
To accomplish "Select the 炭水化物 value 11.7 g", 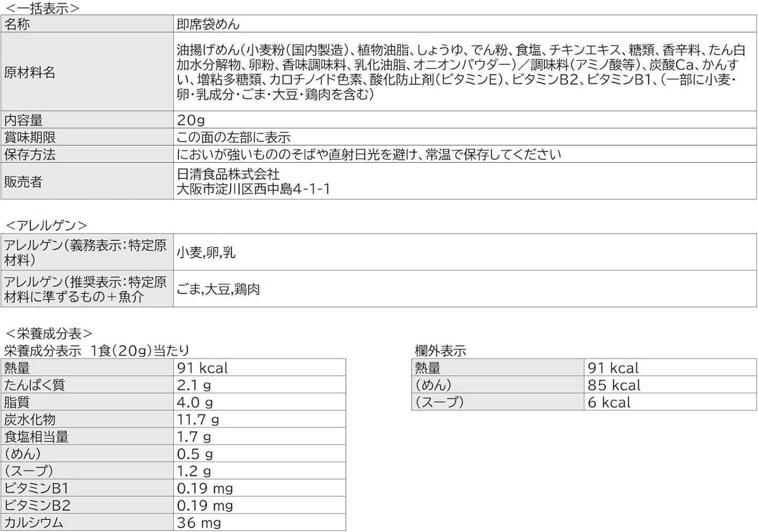I will tap(198, 420).
